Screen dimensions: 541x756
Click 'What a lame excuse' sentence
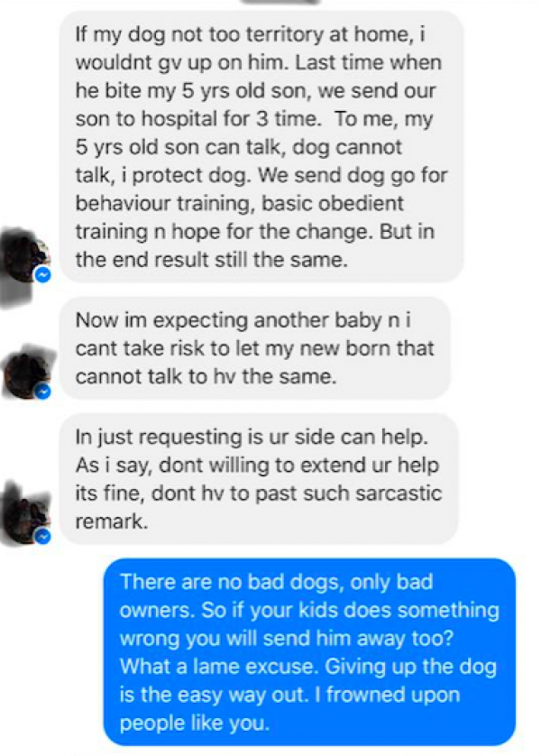pos(219,667)
